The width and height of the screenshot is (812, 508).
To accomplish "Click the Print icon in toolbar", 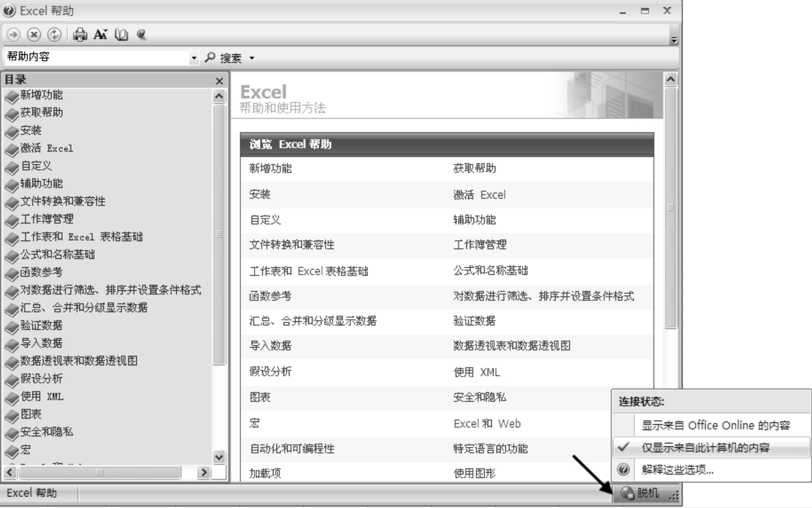I will (80, 35).
